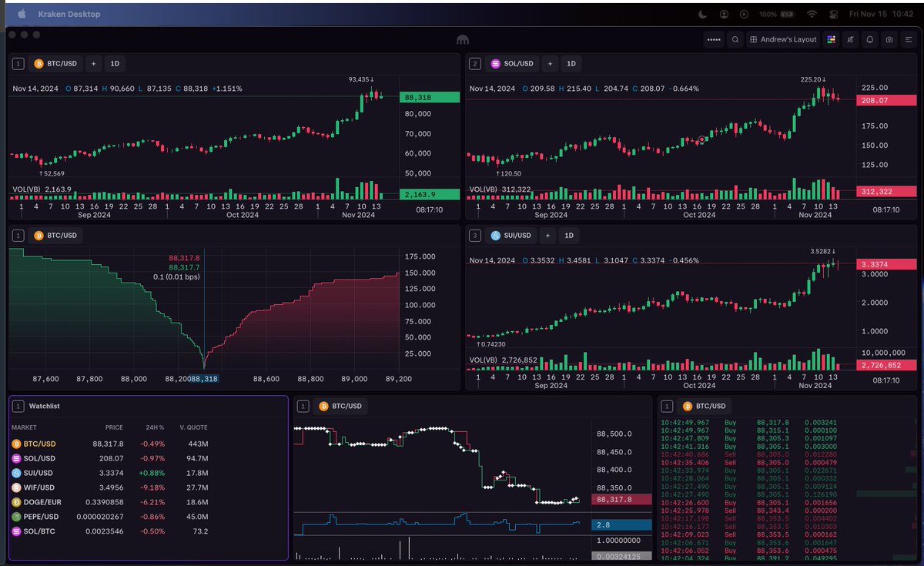Click the Solana icon in the watchlist SOL/USD row
Viewport: 924px width, 566px height.
pos(16,458)
